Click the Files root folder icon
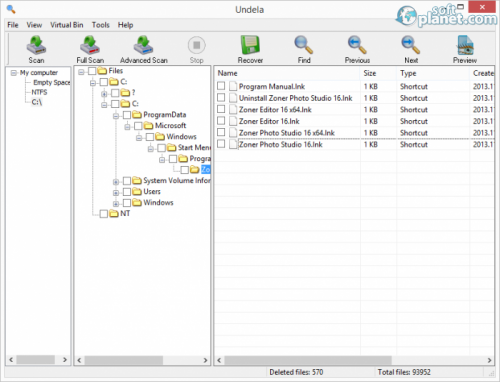The width and height of the screenshot is (500, 382). click(102, 71)
